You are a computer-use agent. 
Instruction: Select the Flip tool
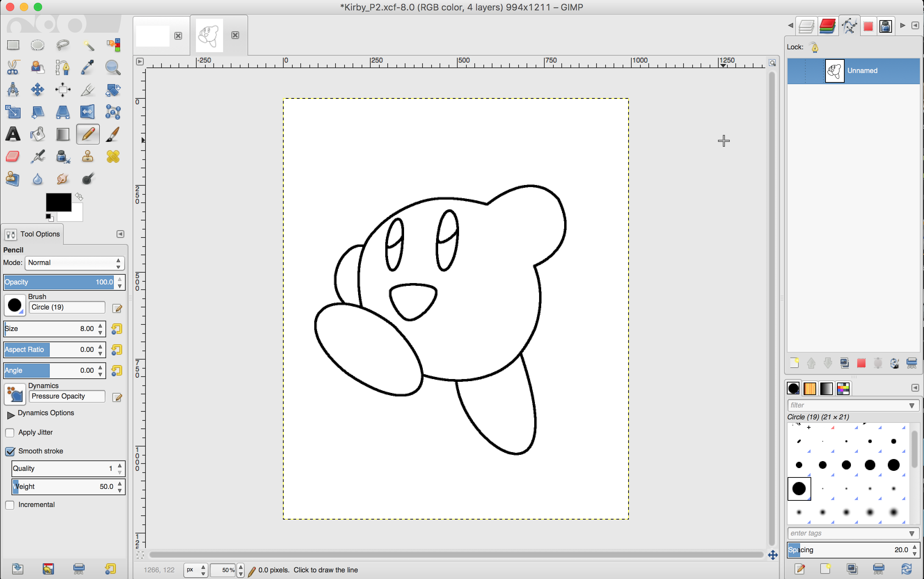click(x=88, y=112)
